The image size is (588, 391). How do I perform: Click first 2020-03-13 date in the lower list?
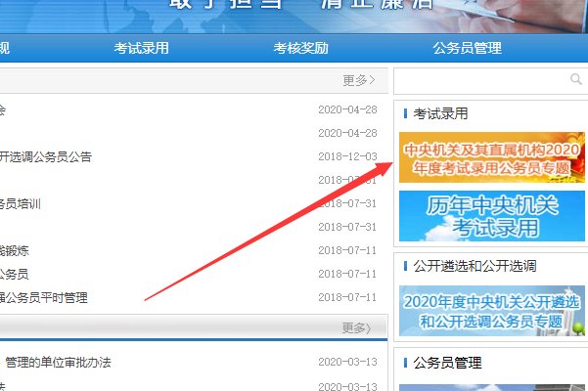click(x=347, y=362)
